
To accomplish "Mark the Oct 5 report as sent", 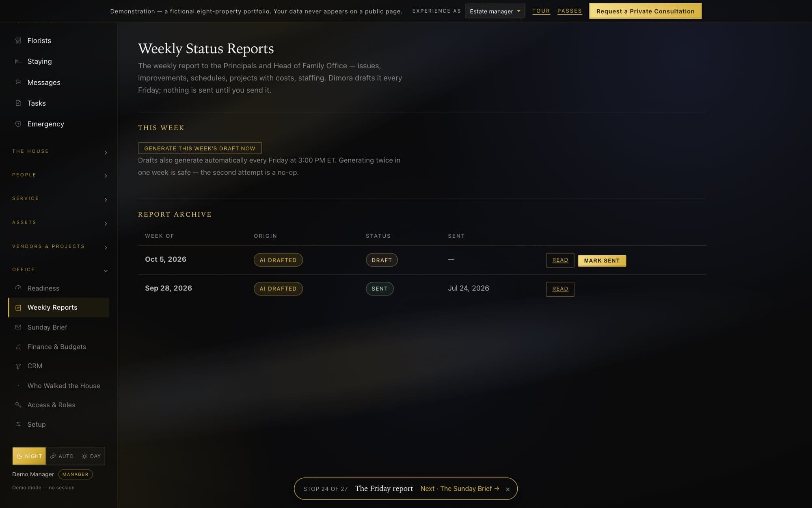I will [x=602, y=261].
